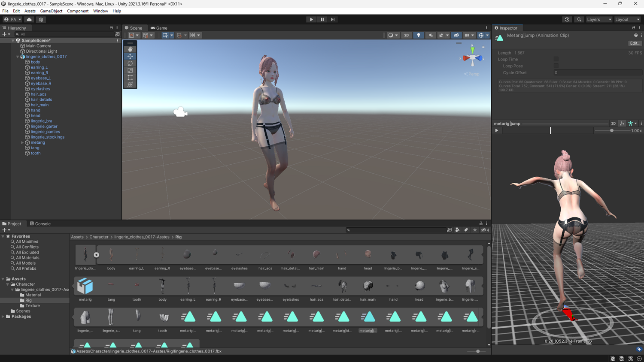Play the metarig|jump animation preview

coord(497,130)
